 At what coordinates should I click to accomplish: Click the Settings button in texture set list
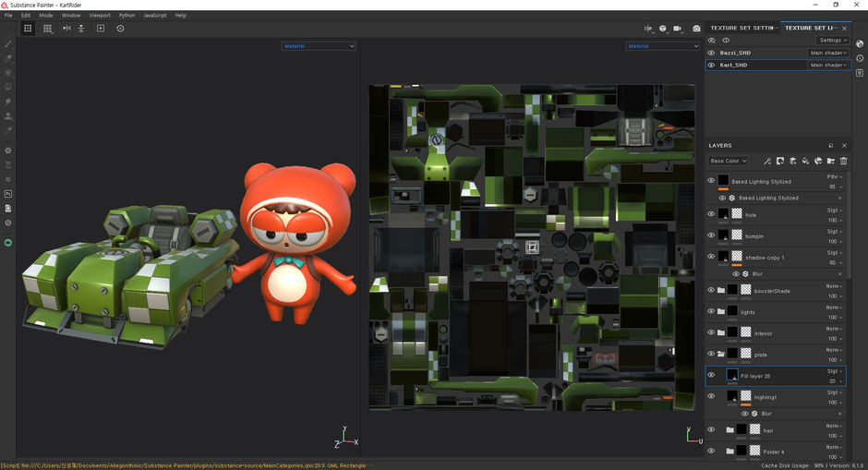point(833,41)
